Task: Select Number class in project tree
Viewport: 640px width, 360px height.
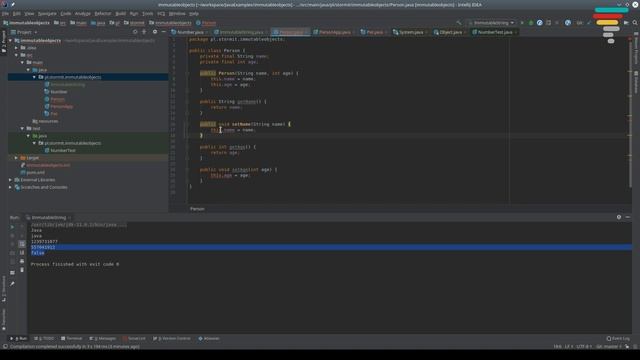Action: pos(58,92)
